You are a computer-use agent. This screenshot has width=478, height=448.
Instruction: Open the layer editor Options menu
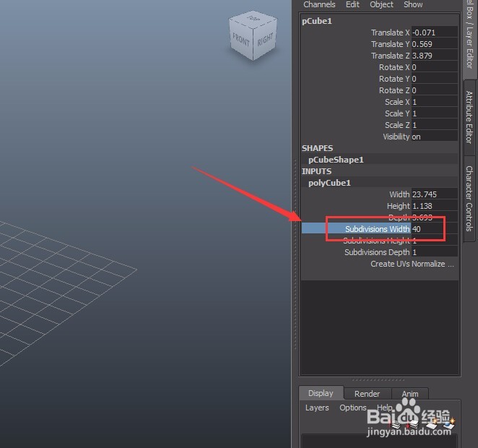pyautogui.click(x=353, y=408)
